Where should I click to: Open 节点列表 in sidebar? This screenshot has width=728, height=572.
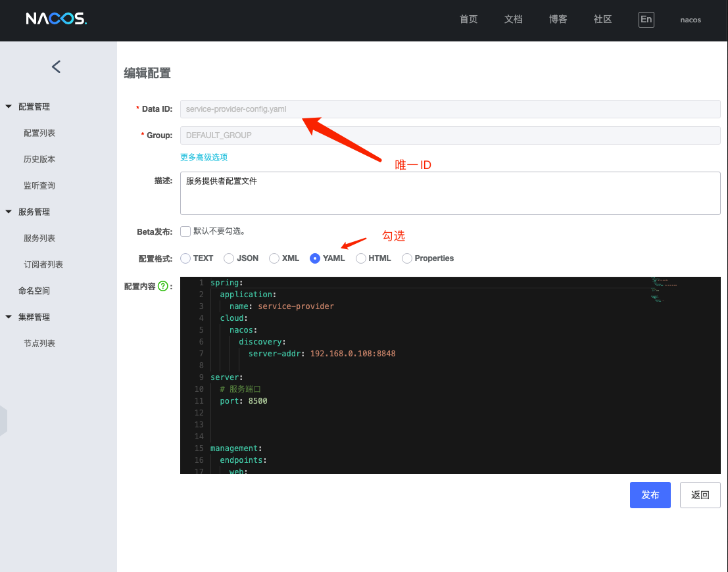tap(39, 344)
